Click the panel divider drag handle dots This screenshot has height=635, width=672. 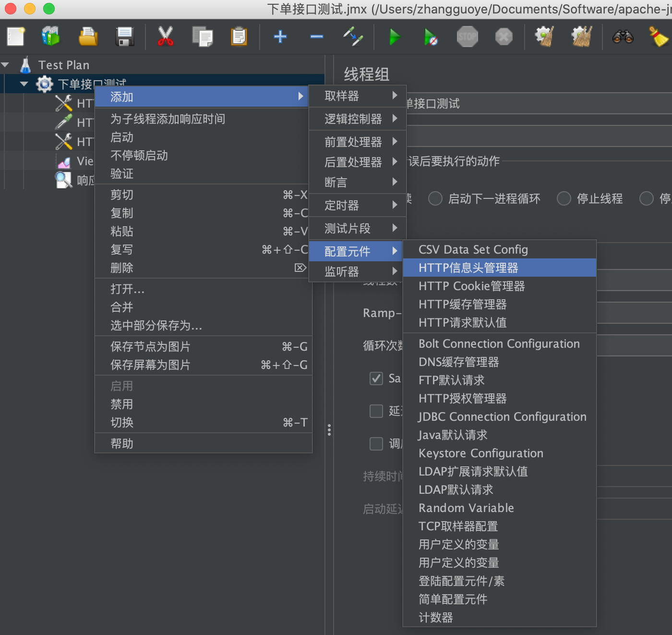(329, 429)
